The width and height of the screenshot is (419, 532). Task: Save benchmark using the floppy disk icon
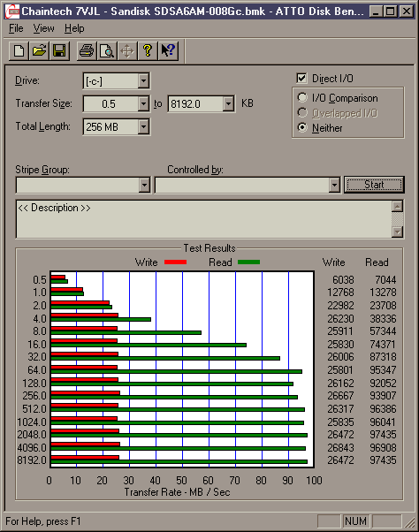pos(59,51)
